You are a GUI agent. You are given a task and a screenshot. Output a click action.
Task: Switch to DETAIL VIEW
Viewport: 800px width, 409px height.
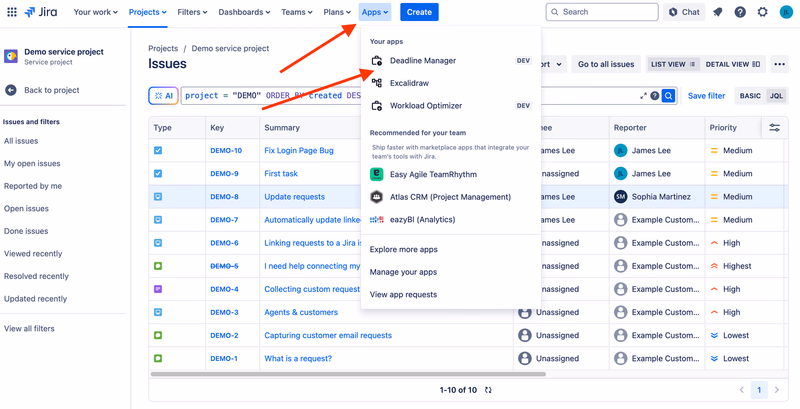[x=733, y=64]
